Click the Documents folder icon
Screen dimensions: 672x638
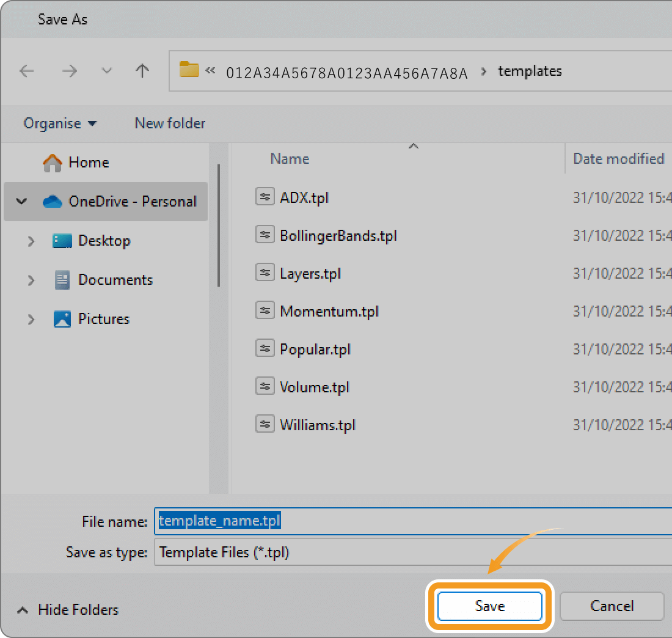(x=62, y=280)
